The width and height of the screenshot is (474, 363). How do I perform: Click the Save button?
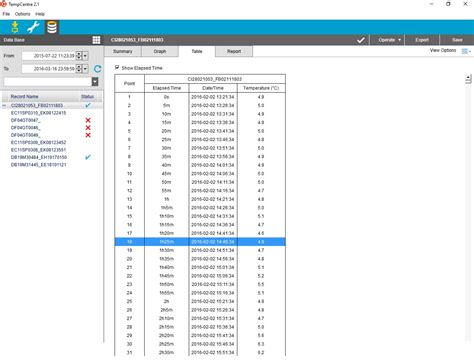(457, 40)
